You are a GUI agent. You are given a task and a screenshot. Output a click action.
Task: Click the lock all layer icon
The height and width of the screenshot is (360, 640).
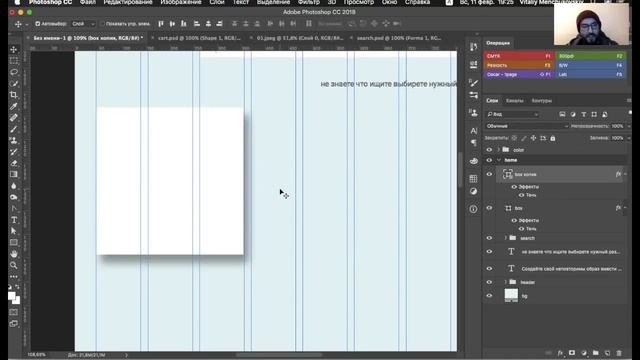pyautogui.click(x=553, y=138)
